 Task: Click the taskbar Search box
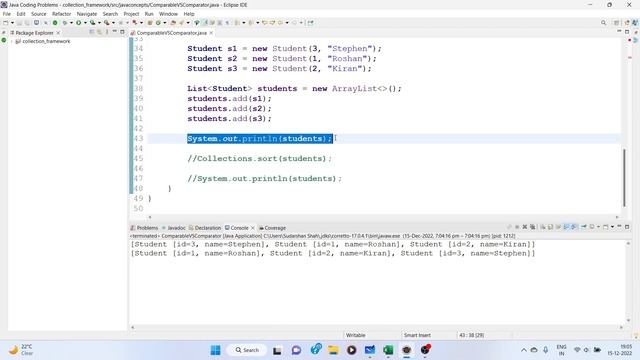247,350
